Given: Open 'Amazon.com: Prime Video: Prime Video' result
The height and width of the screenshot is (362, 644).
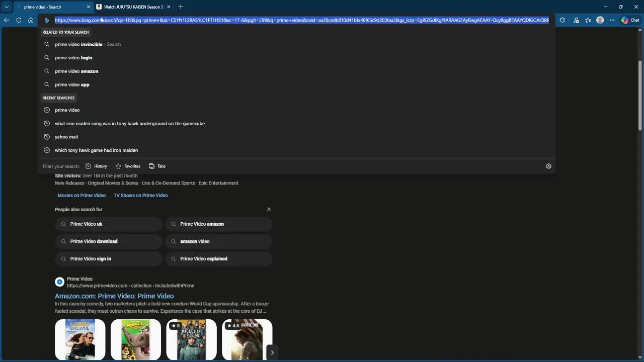Looking at the screenshot, I should point(114,296).
